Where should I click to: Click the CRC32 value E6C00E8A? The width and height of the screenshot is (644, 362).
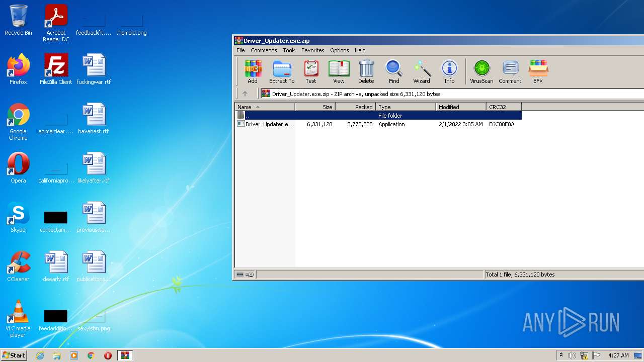502,124
